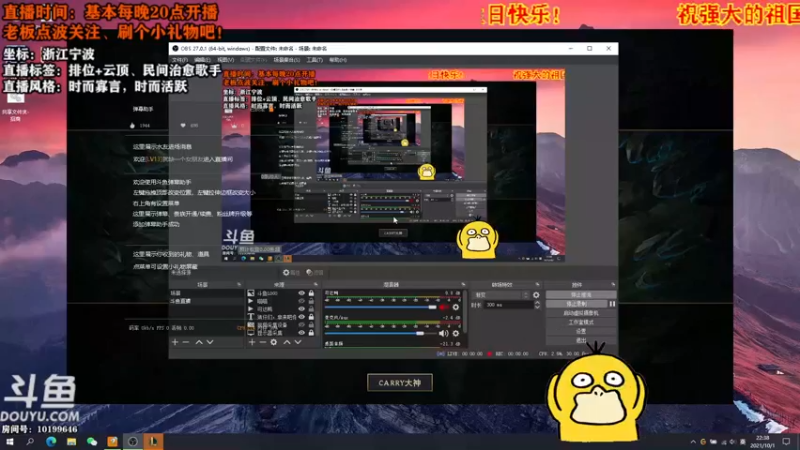This screenshot has height=450, width=800.
Task: Open the 工具(T) menu in OBS
Action: (314, 60)
